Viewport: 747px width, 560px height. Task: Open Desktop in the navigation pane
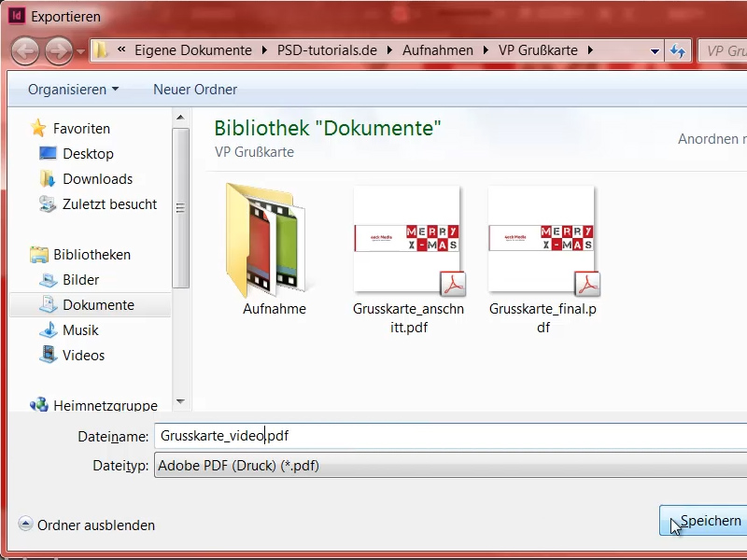88,154
